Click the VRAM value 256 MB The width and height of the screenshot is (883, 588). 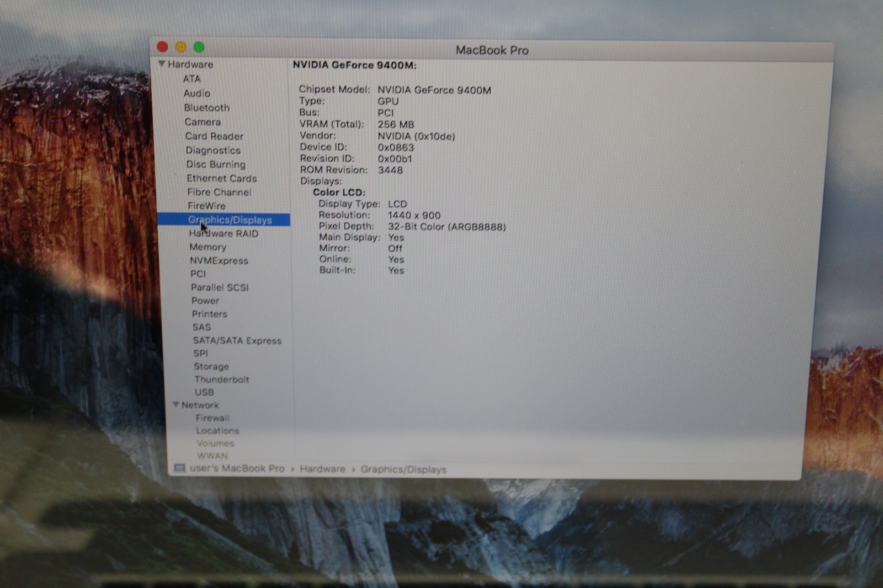pos(396,125)
